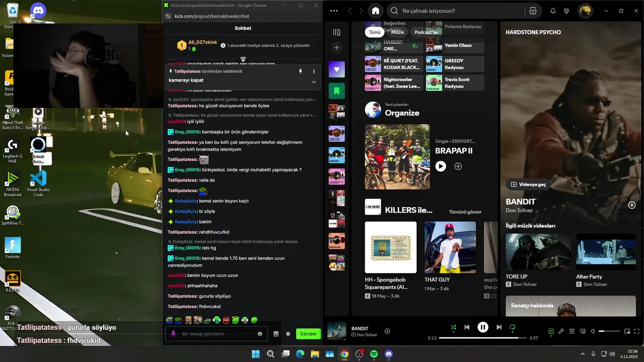Click Don Toliver artist link in player bar
The image size is (644, 362).
pos(367,335)
